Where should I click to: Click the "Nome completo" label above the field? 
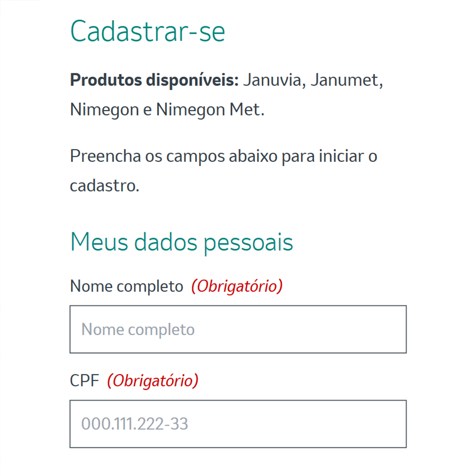tap(126, 287)
